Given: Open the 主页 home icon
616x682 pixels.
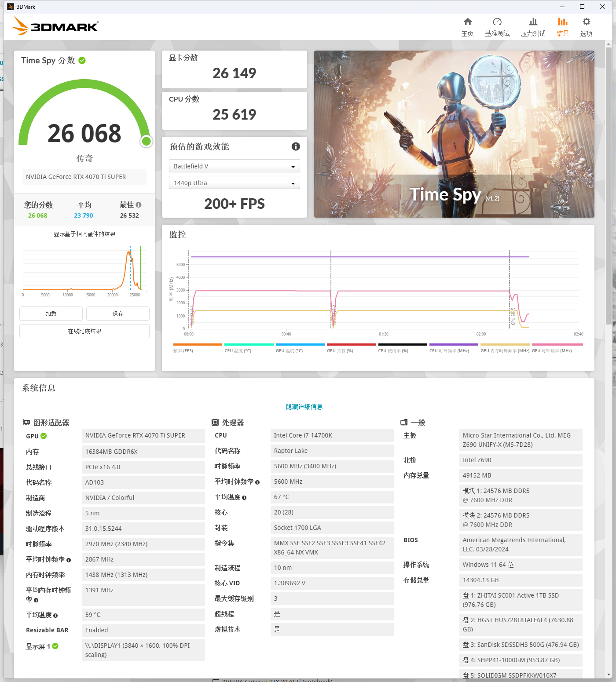Looking at the screenshot, I should coord(468,26).
